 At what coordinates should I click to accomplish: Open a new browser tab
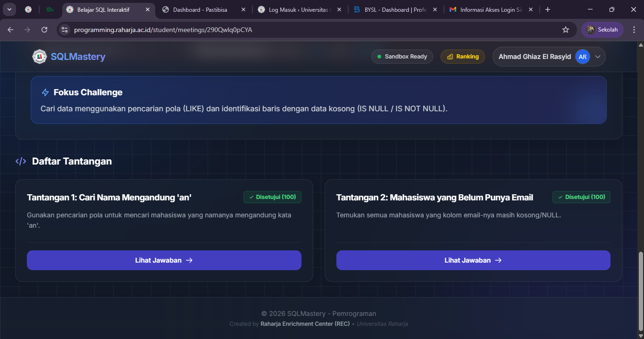[x=548, y=9]
